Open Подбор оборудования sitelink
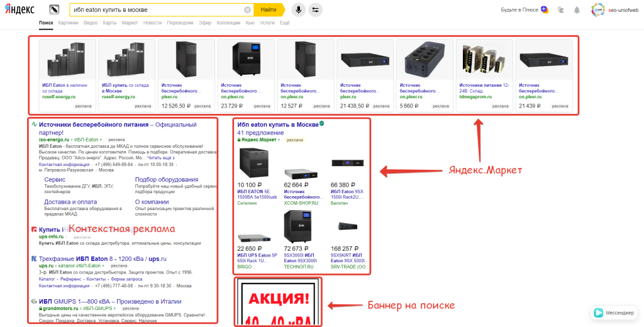Screen dimensions: 644x327 166,179
